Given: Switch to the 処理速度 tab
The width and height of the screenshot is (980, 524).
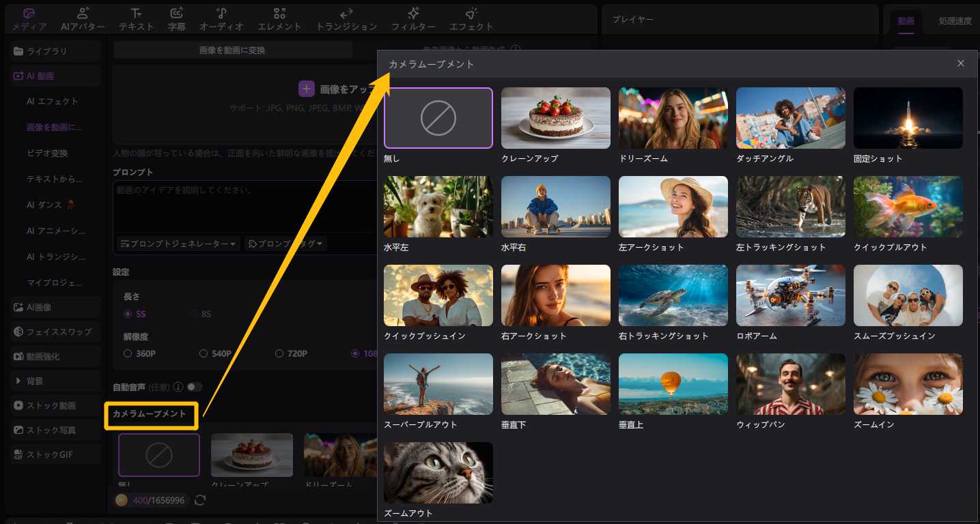Looking at the screenshot, I should coord(954,21).
